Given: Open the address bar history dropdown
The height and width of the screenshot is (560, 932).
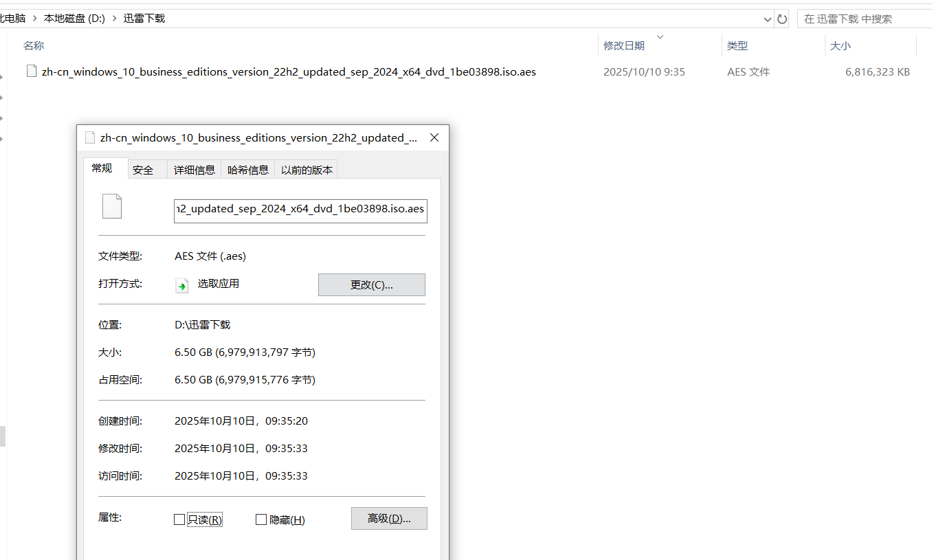Looking at the screenshot, I should pos(768,19).
